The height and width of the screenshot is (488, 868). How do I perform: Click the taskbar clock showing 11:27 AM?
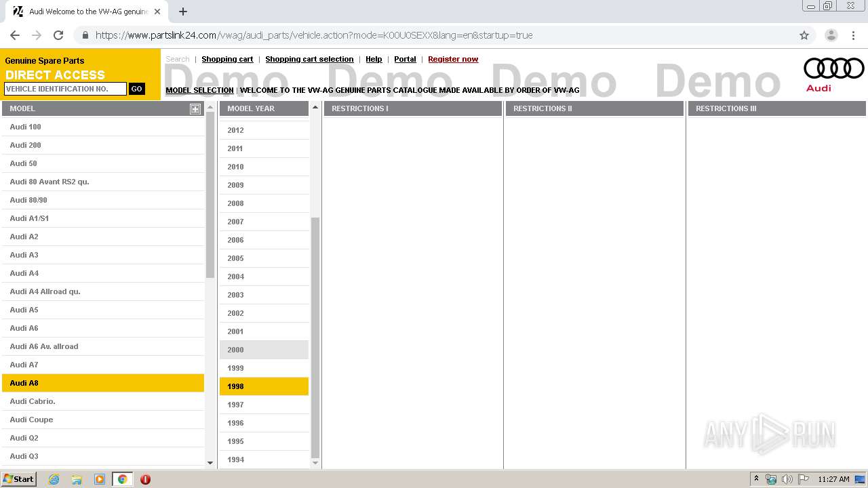click(833, 479)
